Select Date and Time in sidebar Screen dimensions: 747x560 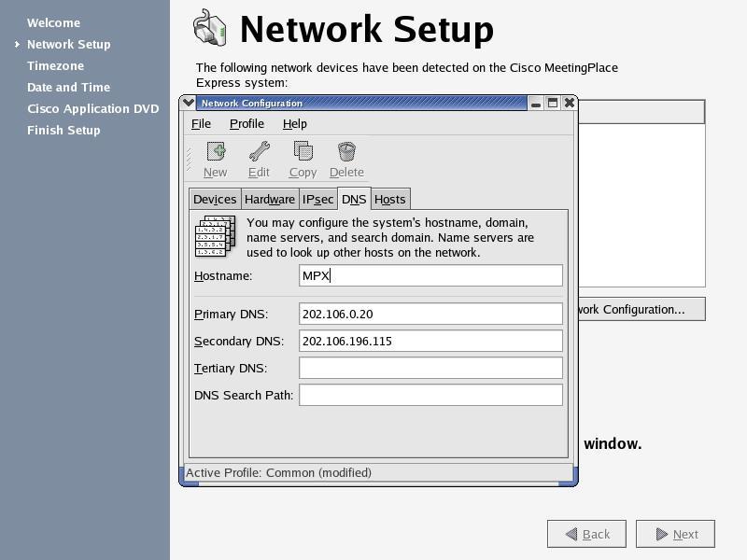pyautogui.click(x=68, y=87)
